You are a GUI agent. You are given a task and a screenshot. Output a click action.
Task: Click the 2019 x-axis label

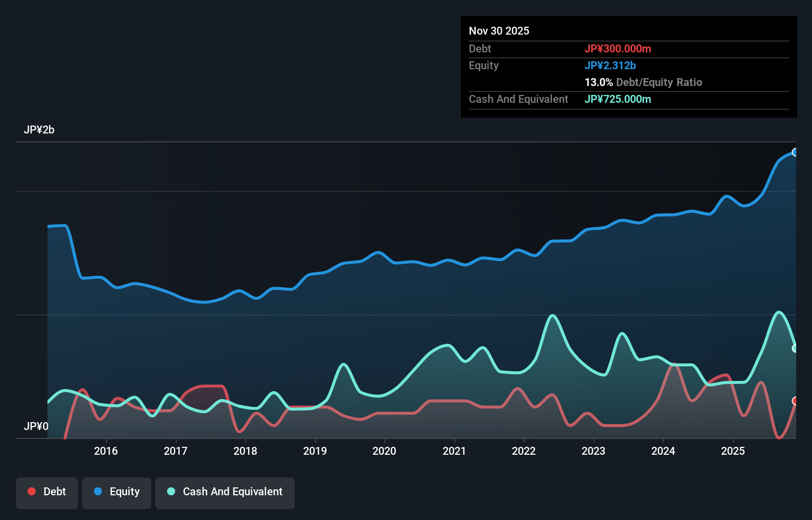point(315,451)
